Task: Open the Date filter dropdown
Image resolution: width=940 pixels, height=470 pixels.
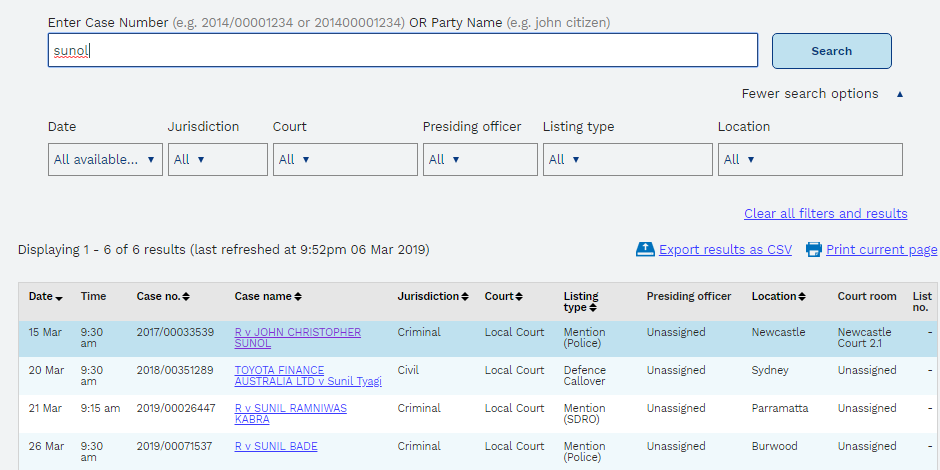Action: pyautogui.click(x=105, y=159)
